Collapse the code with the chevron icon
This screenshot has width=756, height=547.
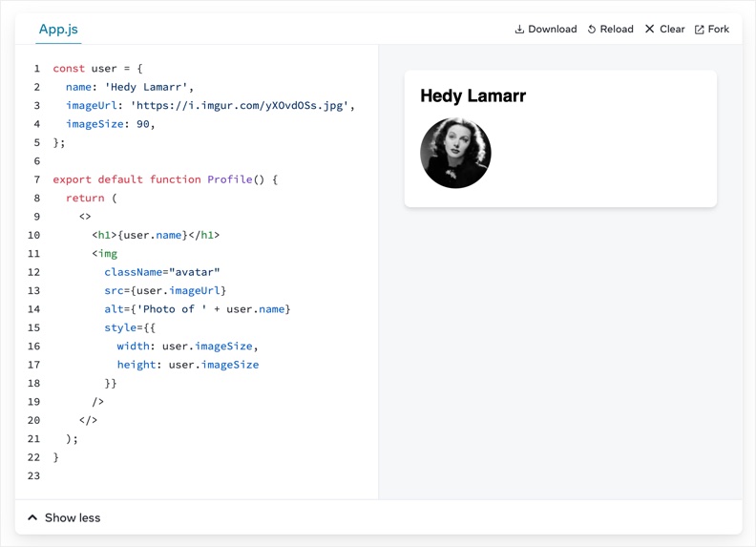(x=32, y=517)
